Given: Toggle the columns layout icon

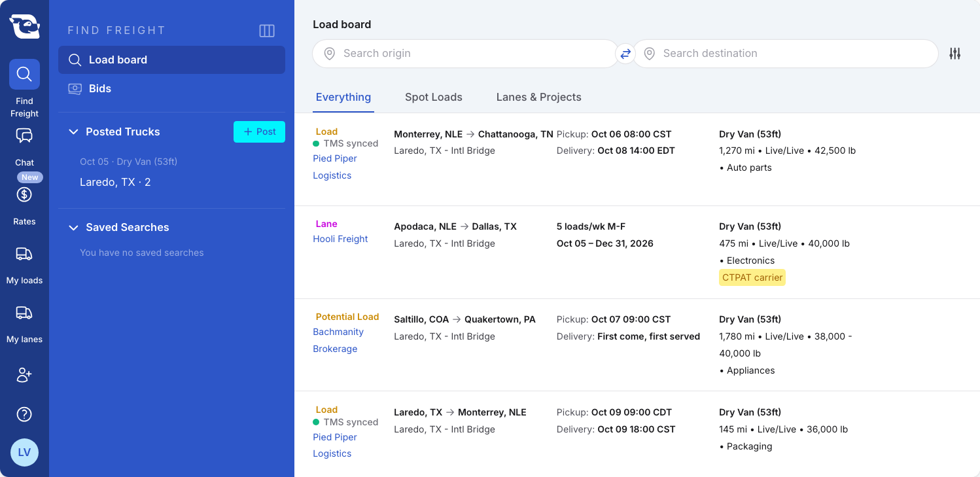Looking at the screenshot, I should tap(267, 31).
